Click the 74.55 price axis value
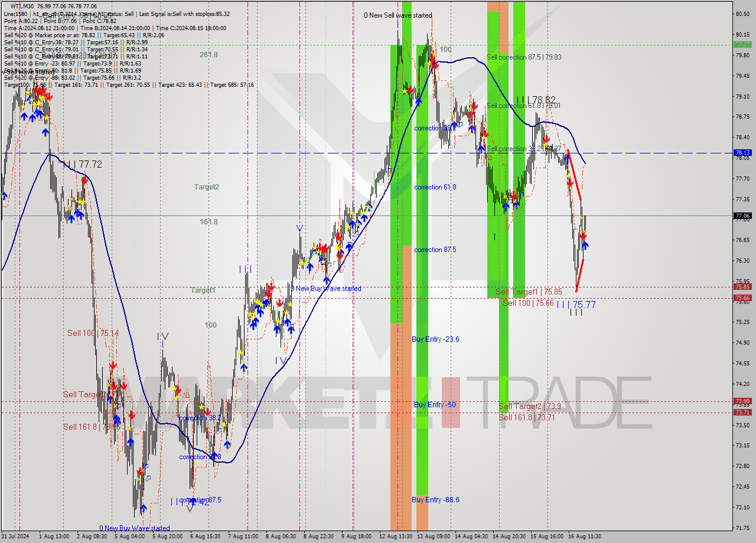756x543 pixels. pyautogui.click(x=742, y=364)
